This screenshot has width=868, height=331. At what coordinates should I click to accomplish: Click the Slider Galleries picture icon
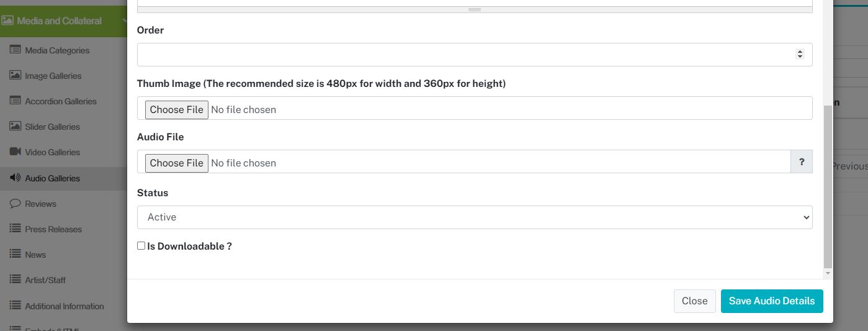[15, 126]
